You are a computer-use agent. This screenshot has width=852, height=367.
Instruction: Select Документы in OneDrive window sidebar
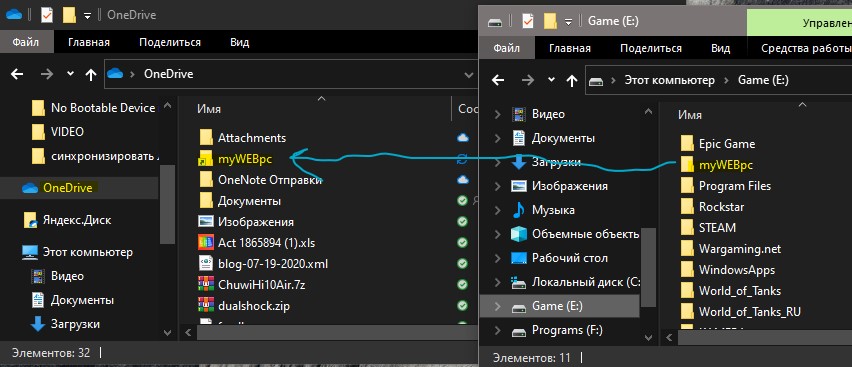click(72, 300)
